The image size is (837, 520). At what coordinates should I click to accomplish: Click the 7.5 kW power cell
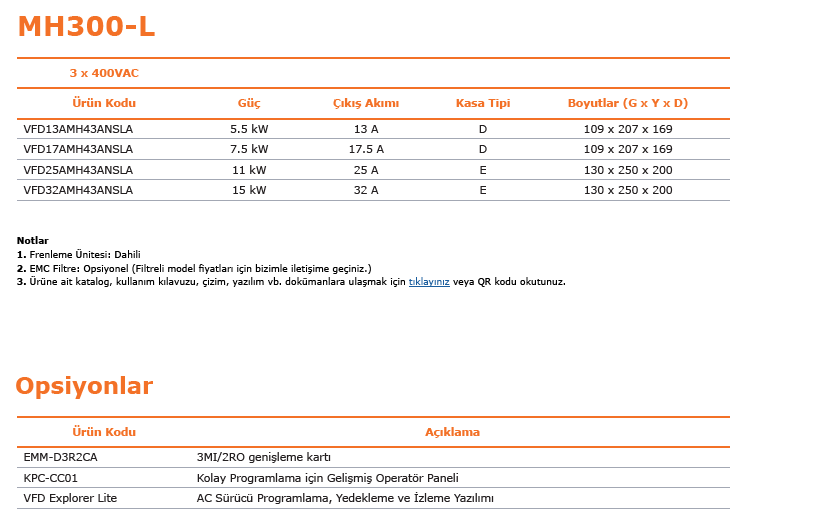point(249,149)
